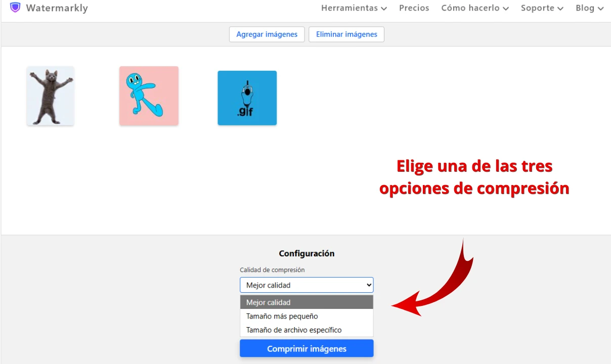Open the Calidad de compresión combo box

pos(307,285)
